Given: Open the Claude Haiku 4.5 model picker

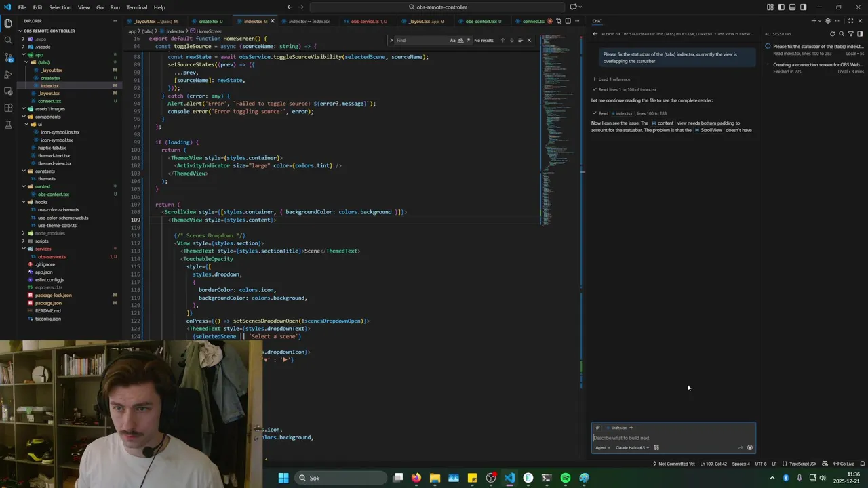Looking at the screenshot, I should coord(632,447).
